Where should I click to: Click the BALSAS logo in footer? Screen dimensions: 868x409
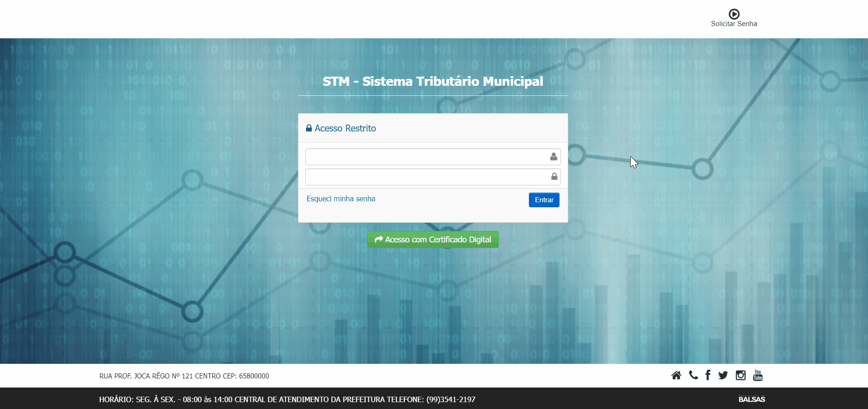tap(752, 399)
